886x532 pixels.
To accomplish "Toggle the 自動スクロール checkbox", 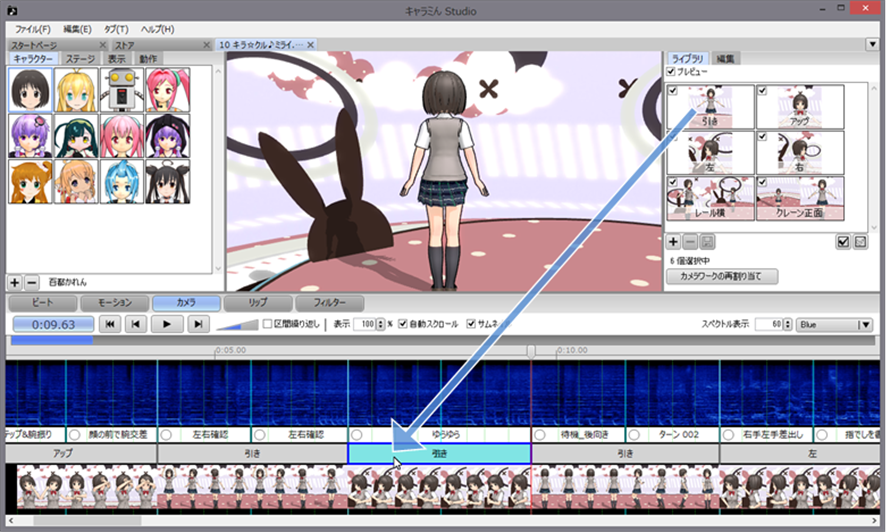I will tap(403, 324).
